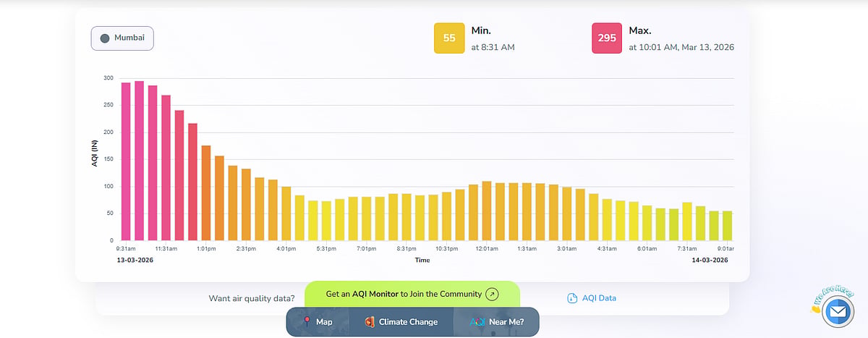Open the Map tab
This screenshot has width=868, height=338.
[x=318, y=321]
